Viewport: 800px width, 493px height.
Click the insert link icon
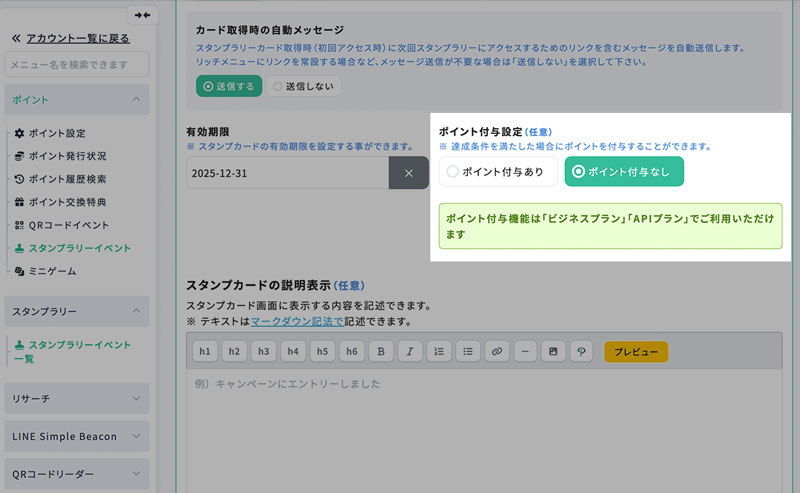pos(496,352)
